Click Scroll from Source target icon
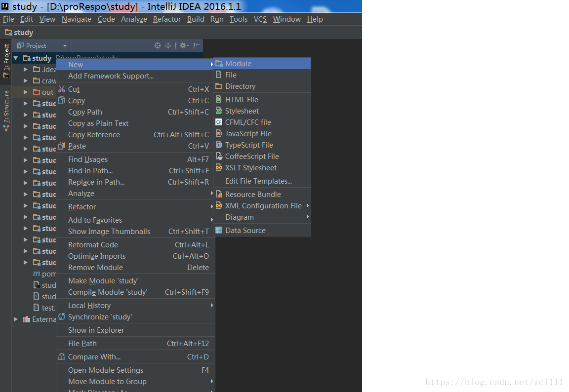Viewport: 569px width, 392px height. (158, 45)
